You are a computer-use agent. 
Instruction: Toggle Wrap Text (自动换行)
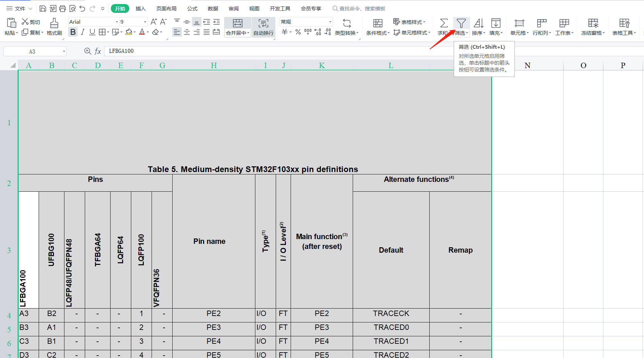[264, 27]
